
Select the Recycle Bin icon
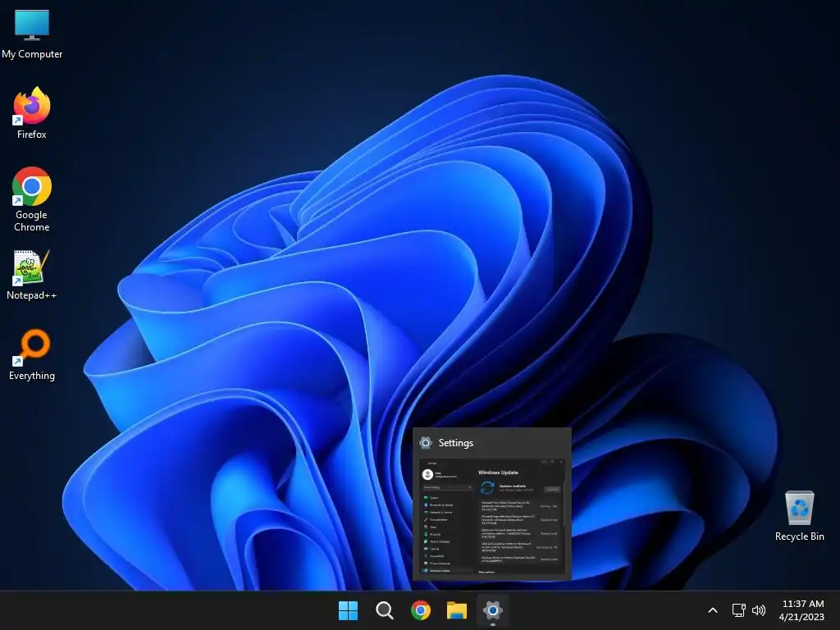799,515
